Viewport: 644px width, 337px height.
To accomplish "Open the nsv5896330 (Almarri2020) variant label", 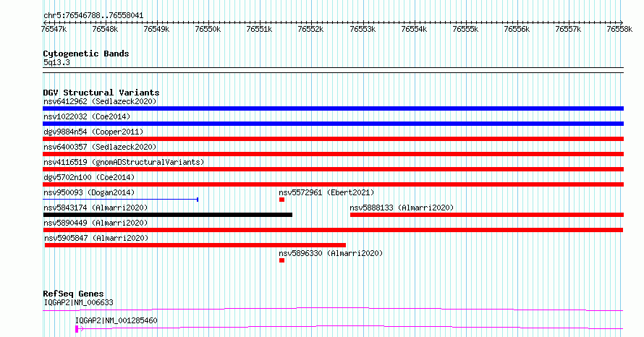I will tap(331, 253).
